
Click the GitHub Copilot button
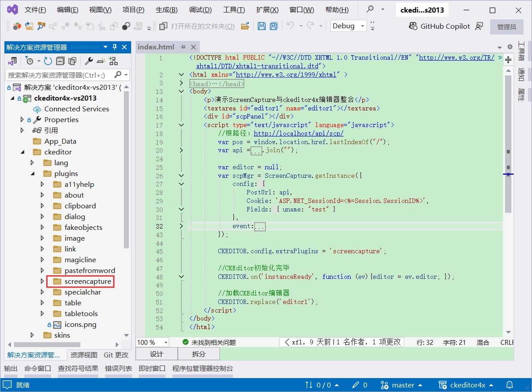tap(440, 26)
